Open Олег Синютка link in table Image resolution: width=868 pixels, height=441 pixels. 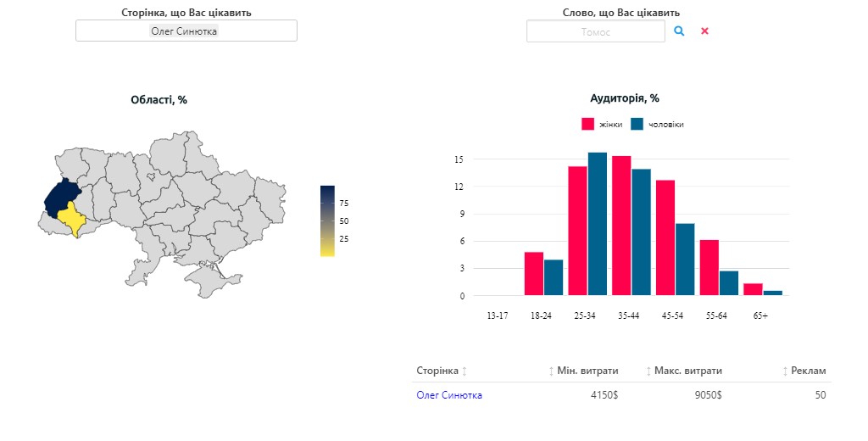tap(449, 395)
